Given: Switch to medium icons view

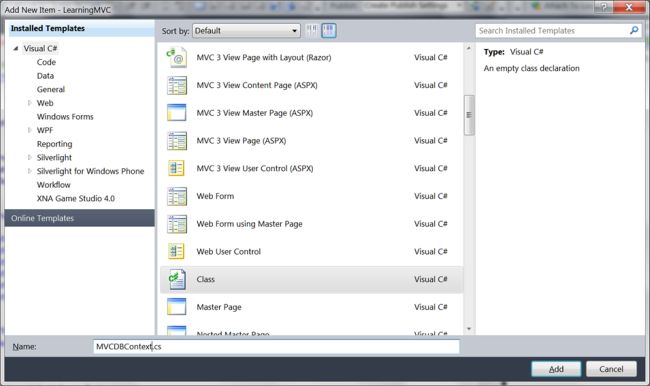Looking at the screenshot, I should [x=329, y=30].
